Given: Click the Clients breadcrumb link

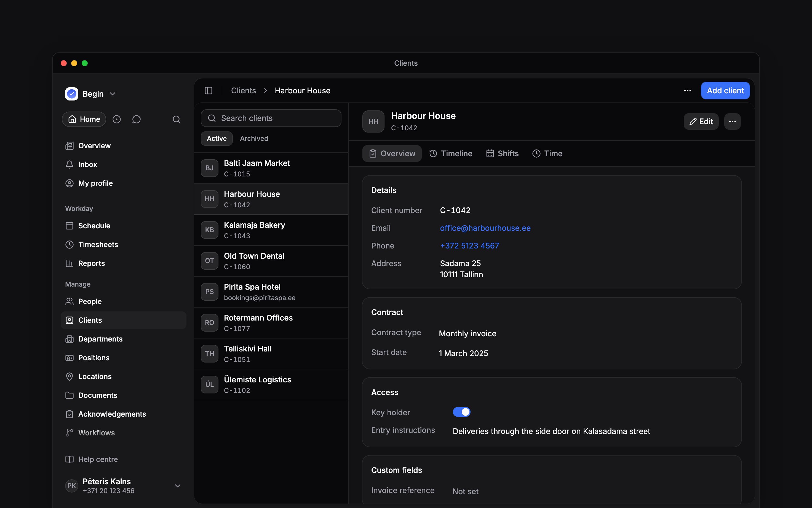Looking at the screenshot, I should 243,91.
